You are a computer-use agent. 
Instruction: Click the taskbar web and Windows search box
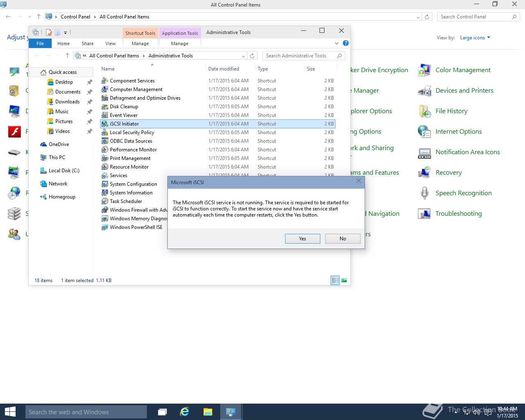pos(86,412)
